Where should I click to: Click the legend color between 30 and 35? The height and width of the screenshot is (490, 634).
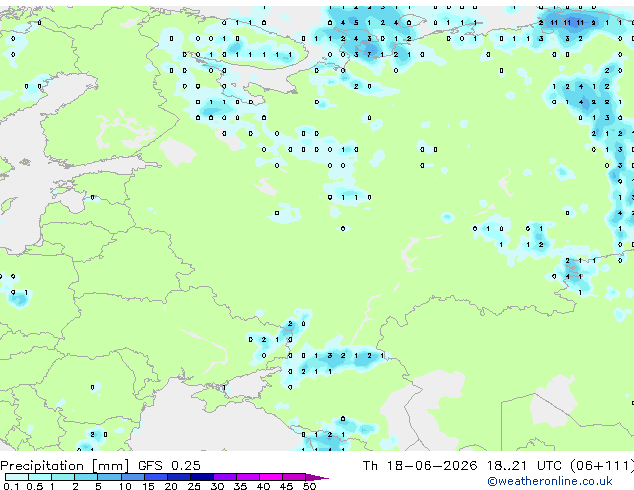225,477
